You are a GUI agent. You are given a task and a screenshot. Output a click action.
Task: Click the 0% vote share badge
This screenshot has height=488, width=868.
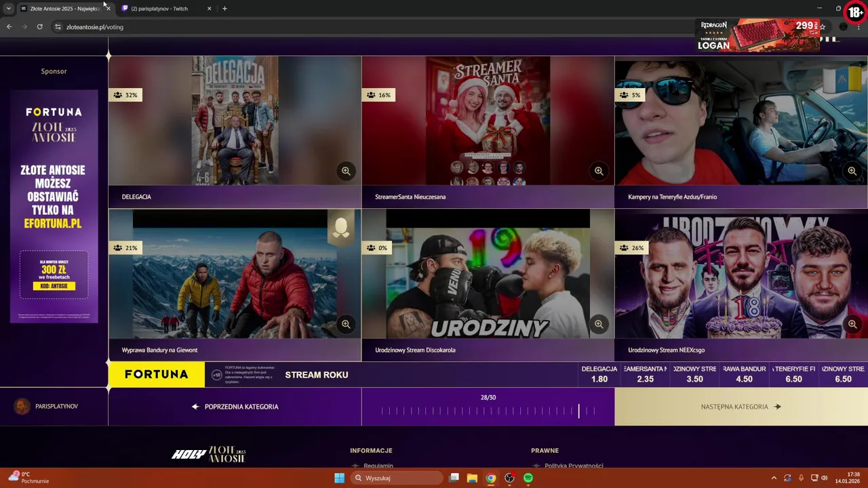tap(377, 248)
